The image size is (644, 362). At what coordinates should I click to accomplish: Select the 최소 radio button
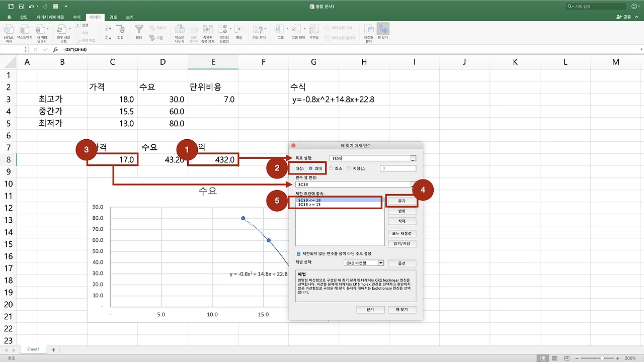point(331,168)
